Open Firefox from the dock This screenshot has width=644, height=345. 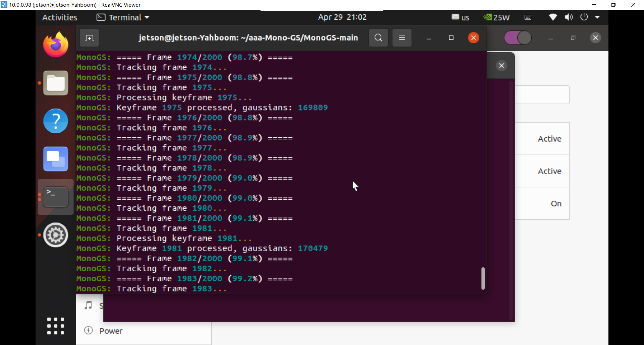coord(56,45)
